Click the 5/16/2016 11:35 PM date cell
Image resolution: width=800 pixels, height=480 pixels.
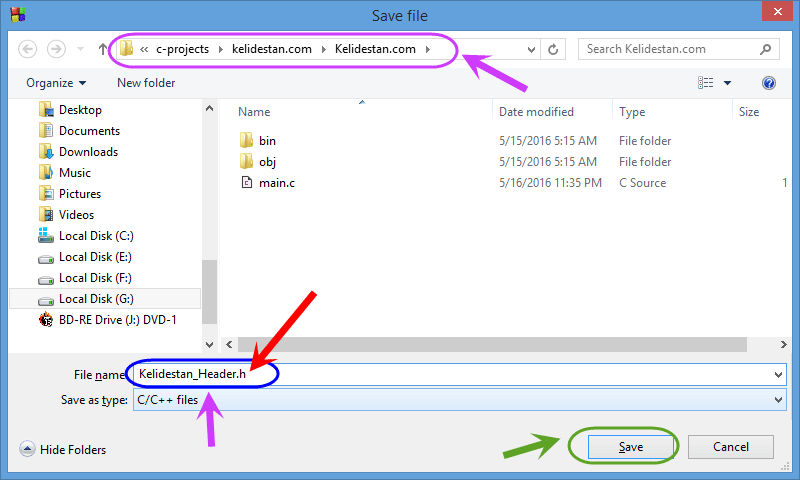click(x=550, y=183)
